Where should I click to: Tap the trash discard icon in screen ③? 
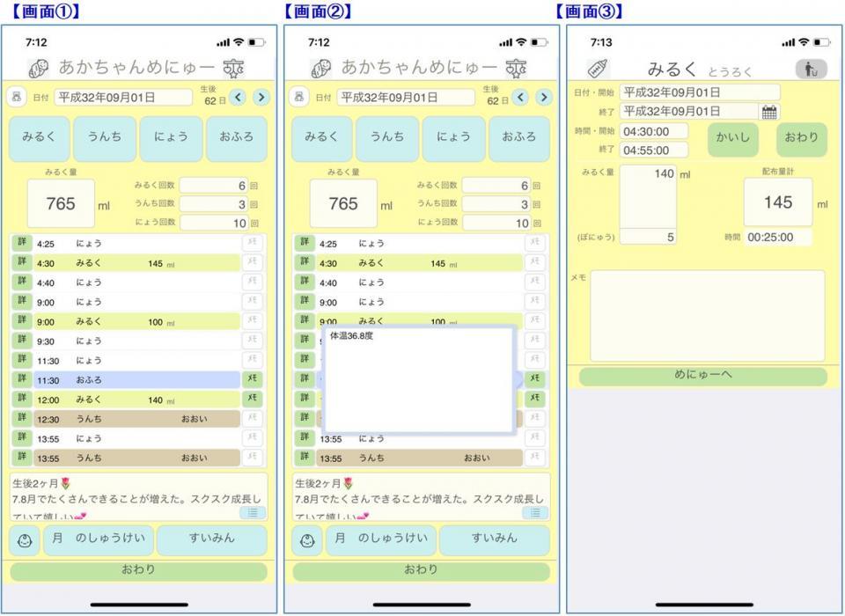click(x=811, y=69)
